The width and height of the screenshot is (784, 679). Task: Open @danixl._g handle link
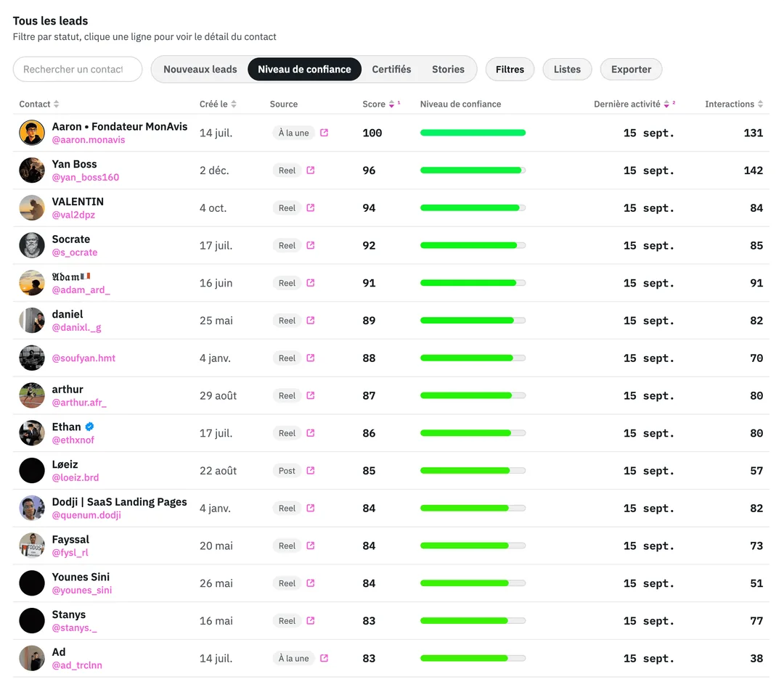click(76, 328)
